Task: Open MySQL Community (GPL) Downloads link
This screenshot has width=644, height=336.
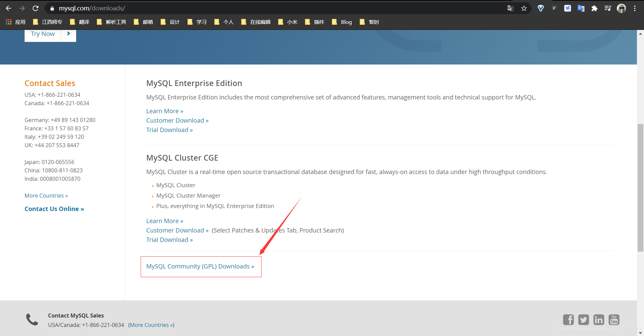Action: click(x=200, y=266)
